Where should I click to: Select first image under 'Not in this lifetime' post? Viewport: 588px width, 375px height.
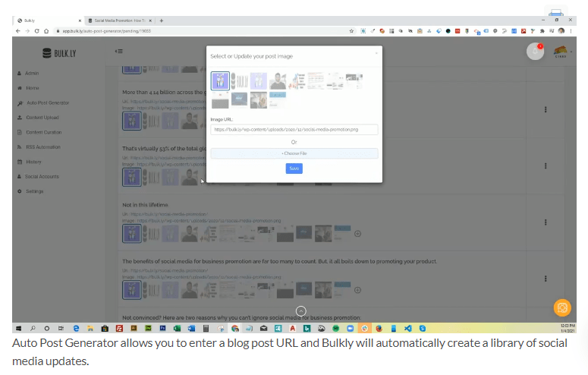pyautogui.click(x=132, y=234)
